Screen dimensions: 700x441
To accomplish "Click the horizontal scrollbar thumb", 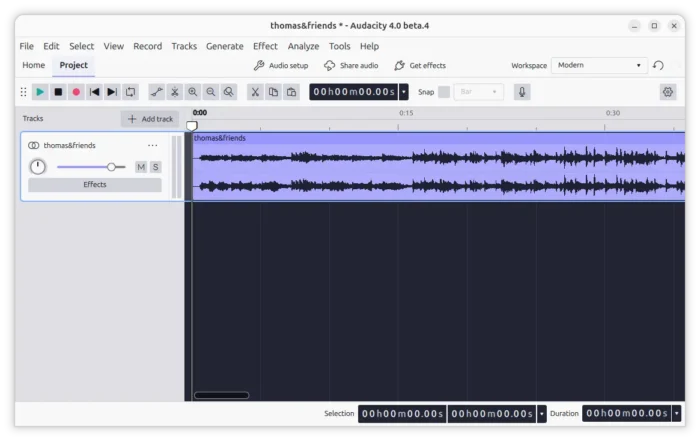I will point(221,395).
